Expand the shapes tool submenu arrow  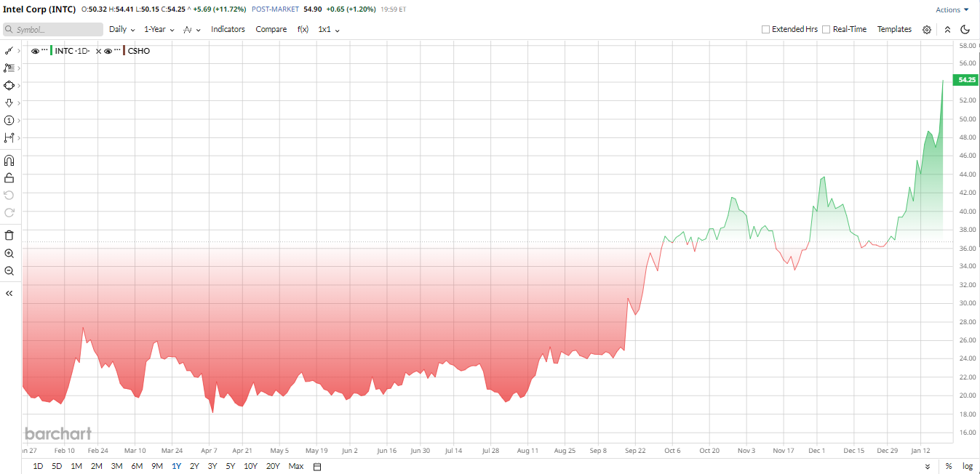pos(18,85)
